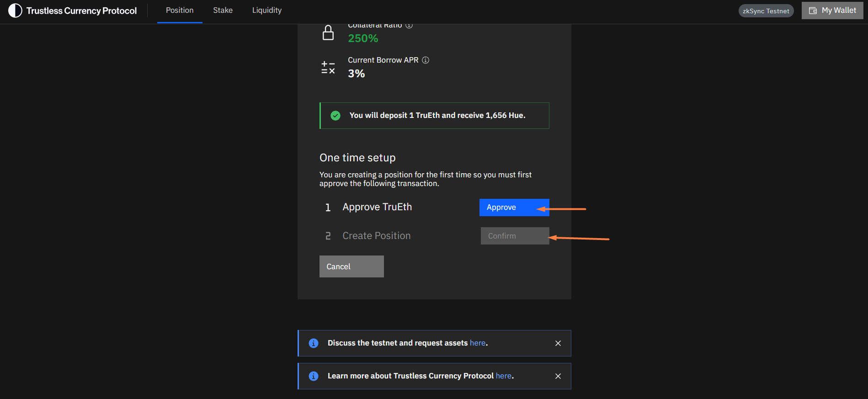Open 'here' link about Trustless Currency Protocol
The image size is (868, 399).
503,376
